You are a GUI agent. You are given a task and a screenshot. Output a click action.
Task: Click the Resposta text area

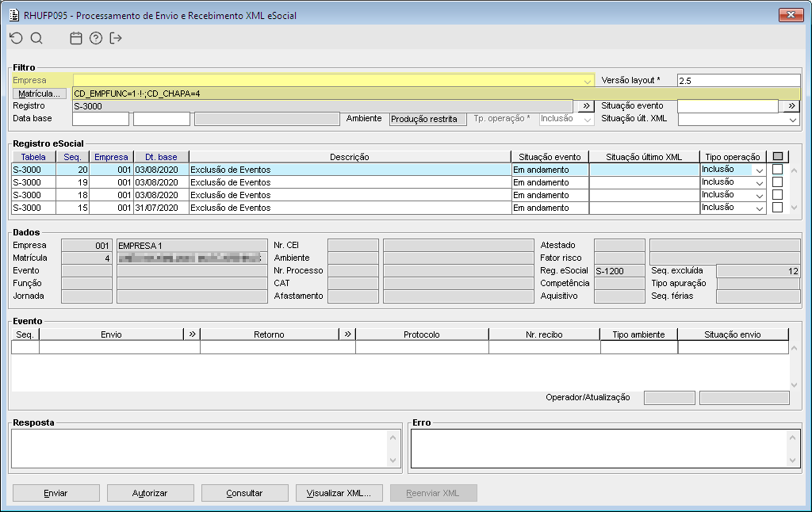point(199,449)
